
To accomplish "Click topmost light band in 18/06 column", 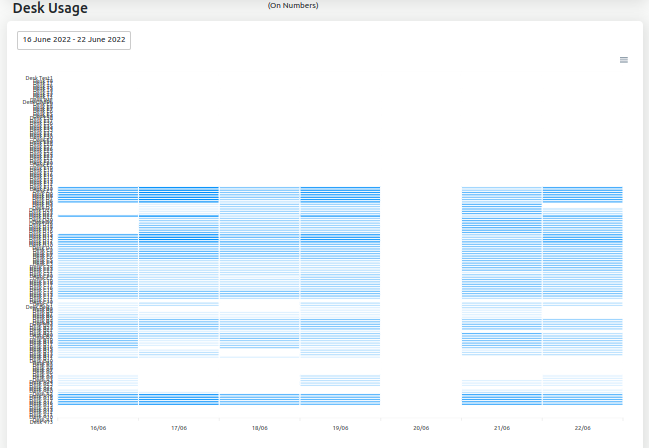I will (260, 188).
